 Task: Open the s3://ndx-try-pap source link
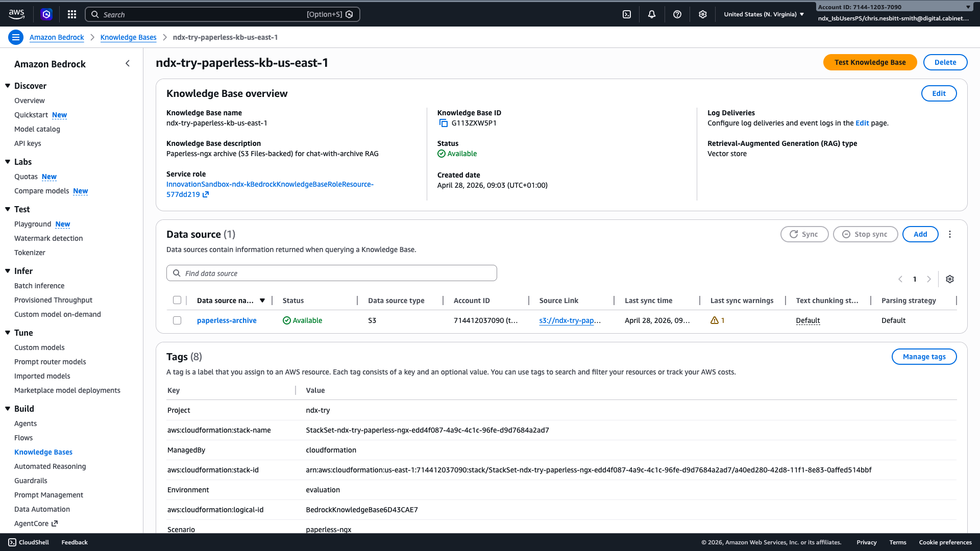pos(570,320)
